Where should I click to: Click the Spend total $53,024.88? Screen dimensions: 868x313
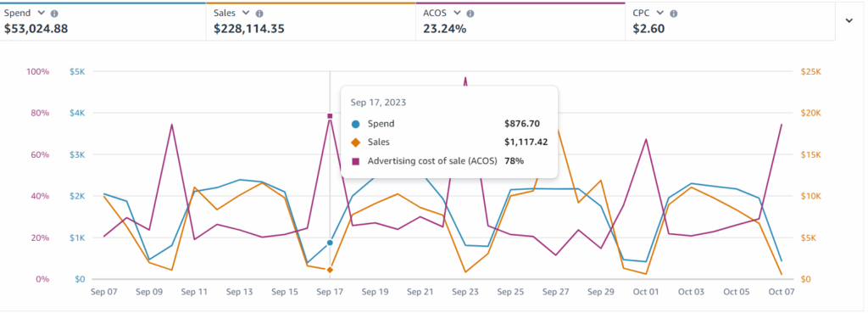pos(36,29)
